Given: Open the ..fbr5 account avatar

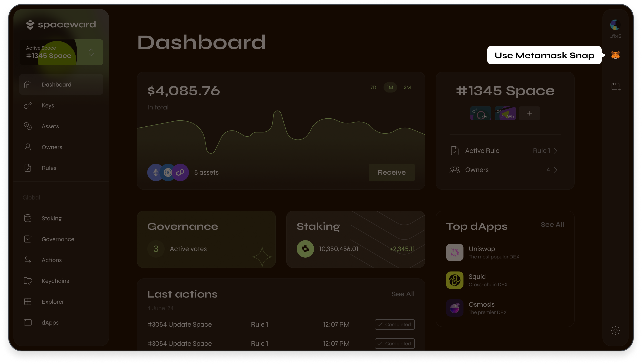Looking at the screenshot, I should click(615, 25).
